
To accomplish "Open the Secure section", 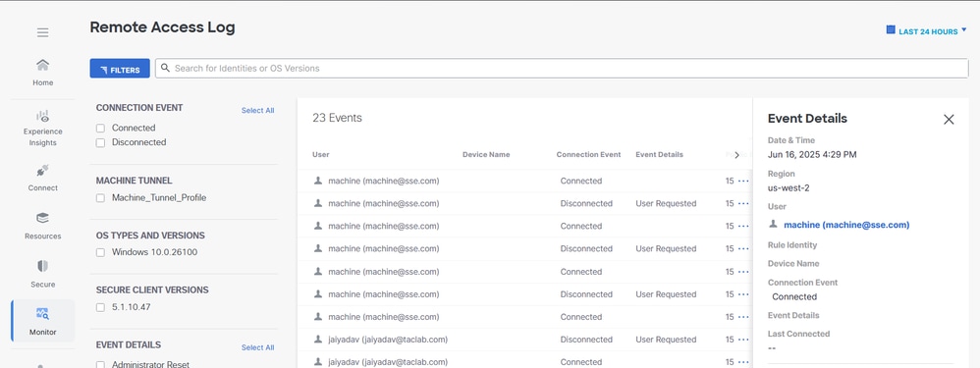I will (42, 274).
